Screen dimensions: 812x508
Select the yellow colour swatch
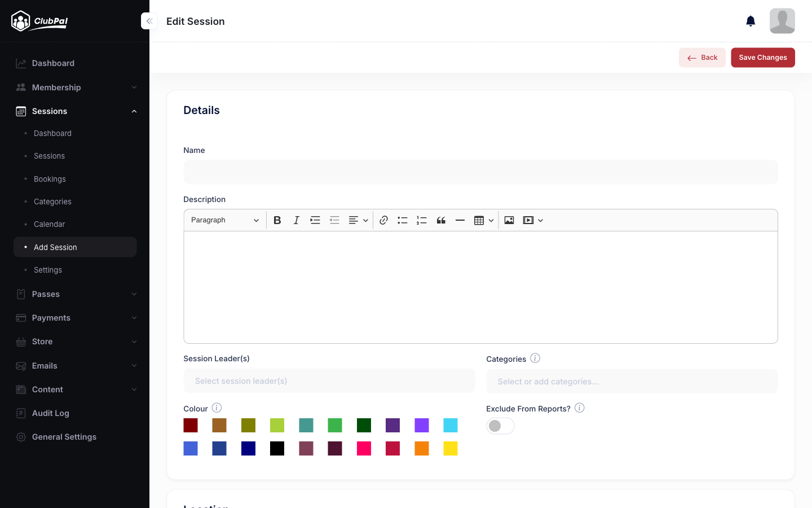coord(450,448)
